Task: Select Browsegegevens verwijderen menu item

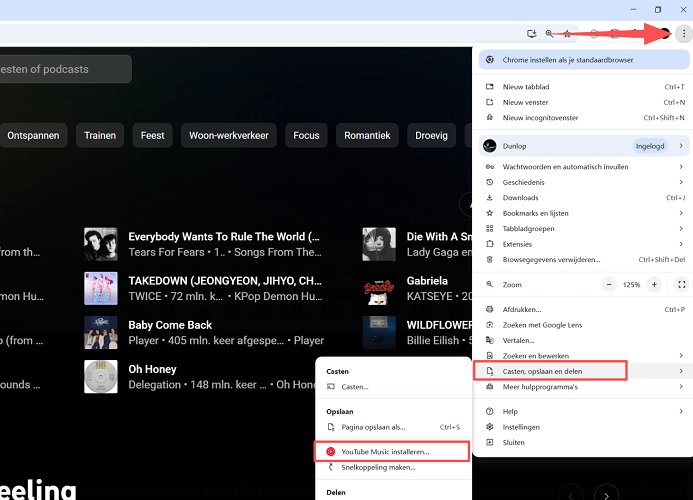Action: tap(584, 260)
